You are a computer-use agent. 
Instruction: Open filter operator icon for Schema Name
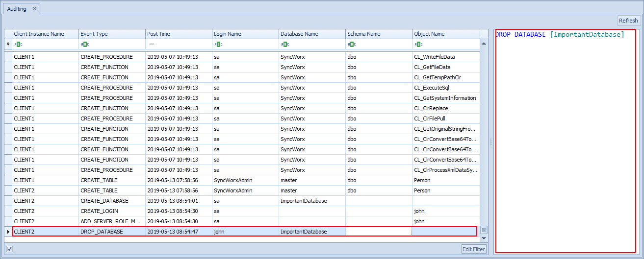coord(351,44)
